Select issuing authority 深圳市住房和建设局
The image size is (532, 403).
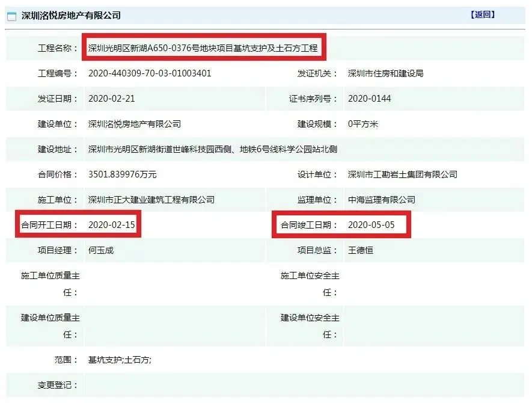[385, 73]
